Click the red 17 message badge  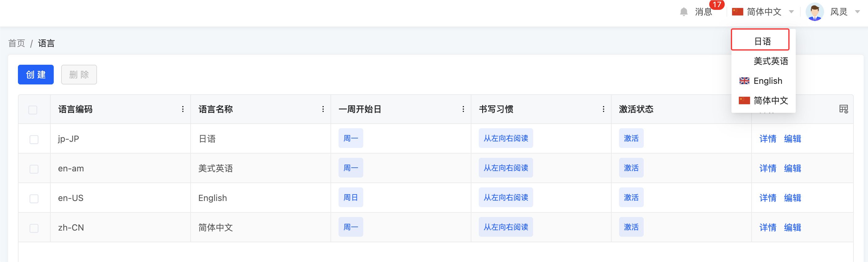click(x=716, y=5)
